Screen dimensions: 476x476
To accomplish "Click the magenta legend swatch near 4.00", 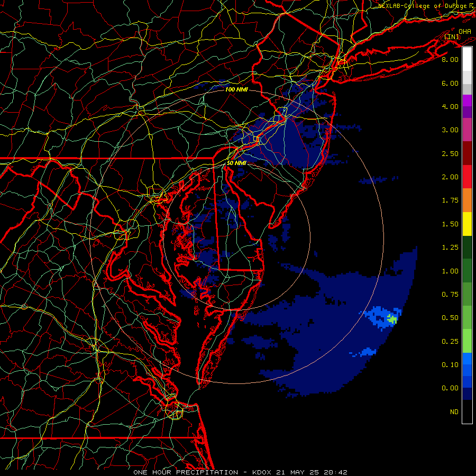I will [x=467, y=100].
